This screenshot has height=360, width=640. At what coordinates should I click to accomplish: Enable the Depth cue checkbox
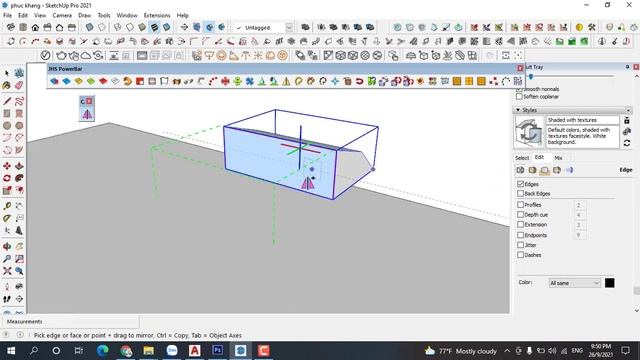click(x=520, y=214)
